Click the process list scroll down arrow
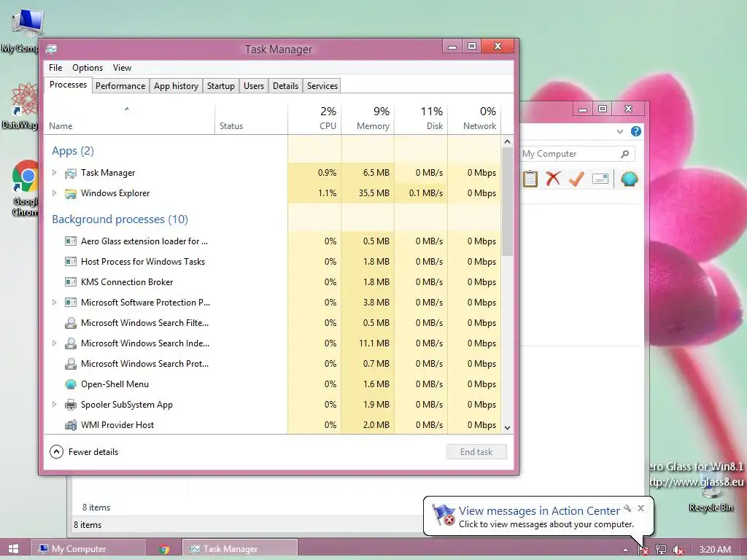This screenshot has width=747, height=560. coord(507,427)
